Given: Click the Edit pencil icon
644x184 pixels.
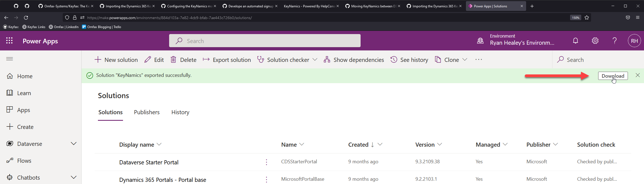Looking at the screenshot, I should click(148, 60).
